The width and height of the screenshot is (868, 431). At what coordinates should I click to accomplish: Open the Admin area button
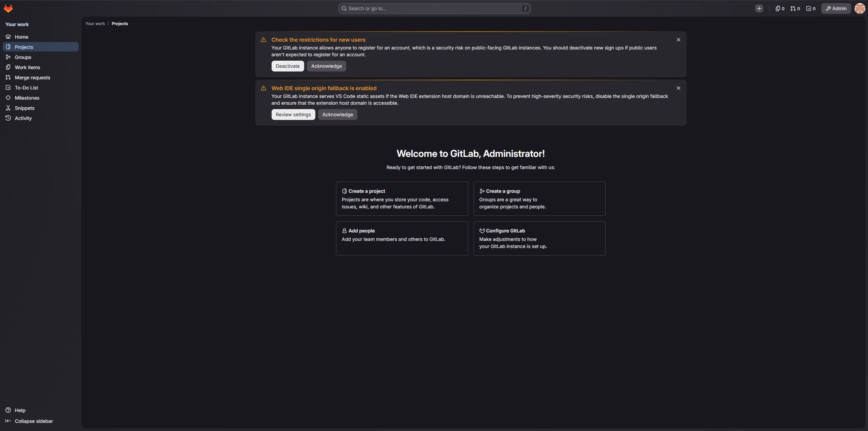click(x=836, y=9)
